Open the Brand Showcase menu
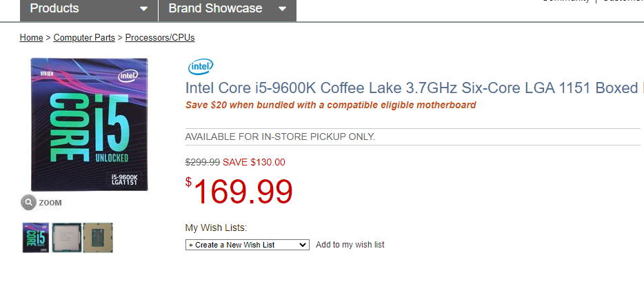The image size is (644, 302). click(215, 9)
